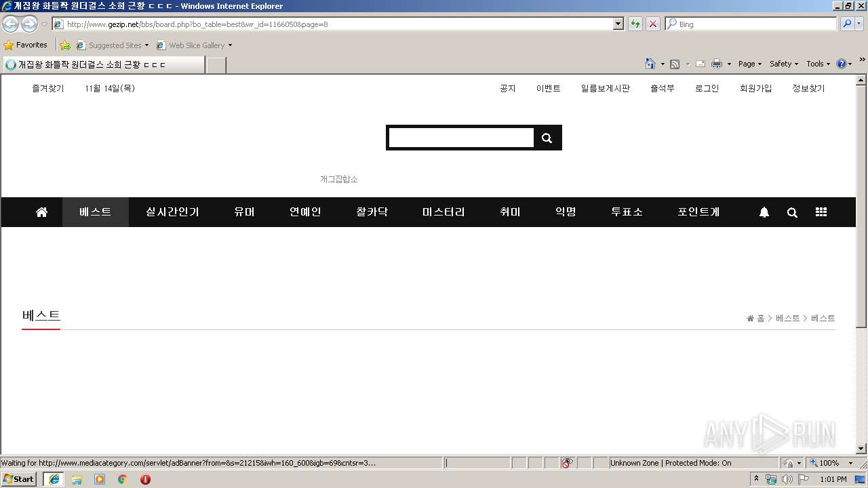This screenshot has width=868, height=488.
Task: Open the Safety menu dropdown
Action: click(784, 64)
